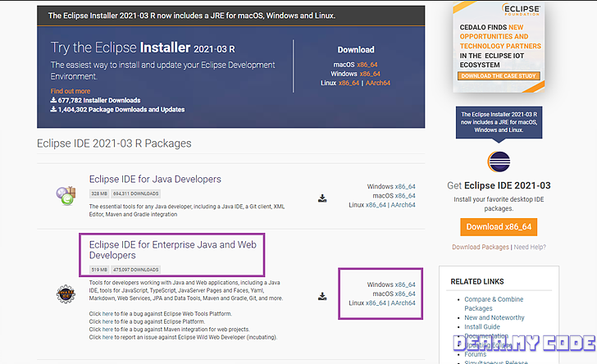
Task: Click the Eclipse IDE for Java Developers package icon
Action: tap(66, 196)
